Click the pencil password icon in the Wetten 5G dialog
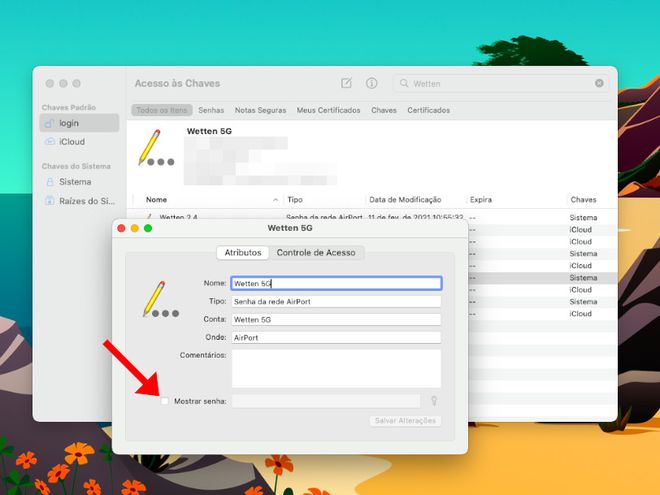660x495 pixels. 161,299
